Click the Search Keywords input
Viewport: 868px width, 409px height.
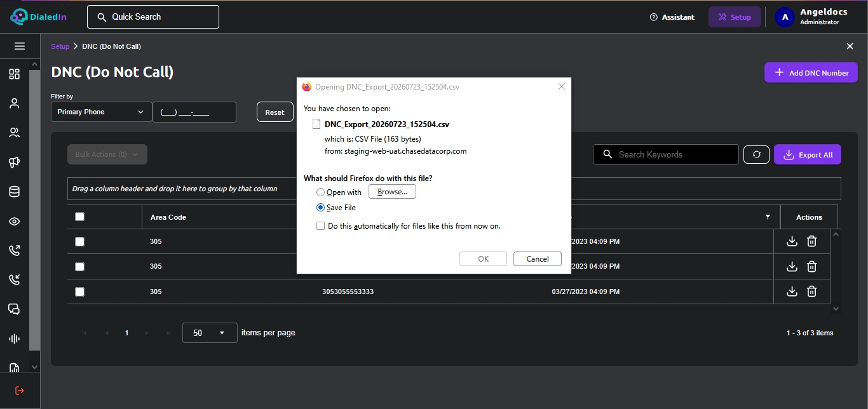point(666,154)
